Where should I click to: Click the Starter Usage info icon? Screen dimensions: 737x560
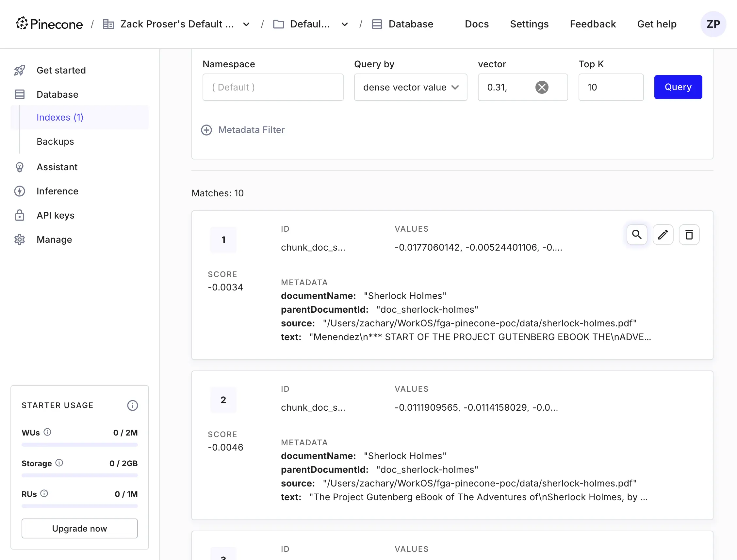click(x=132, y=406)
